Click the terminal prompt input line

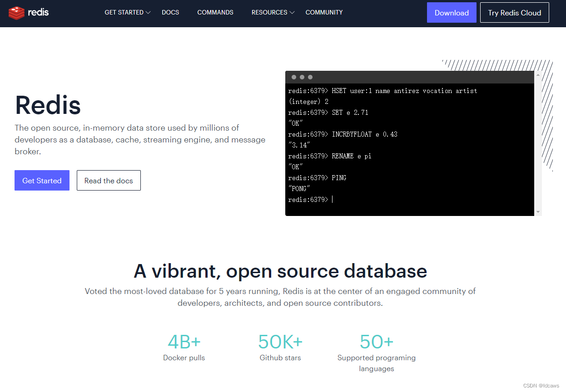click(x=410, y=200)
